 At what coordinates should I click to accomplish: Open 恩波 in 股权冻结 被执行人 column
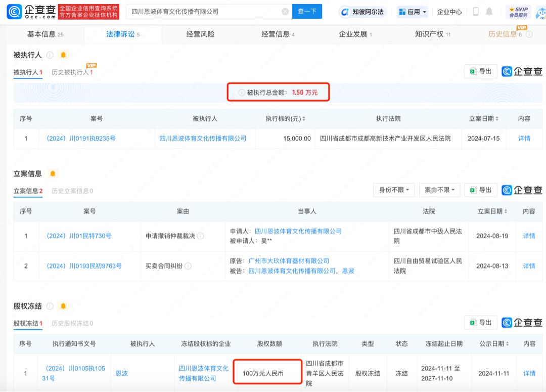pyautogui.click(x=121, y=373)
